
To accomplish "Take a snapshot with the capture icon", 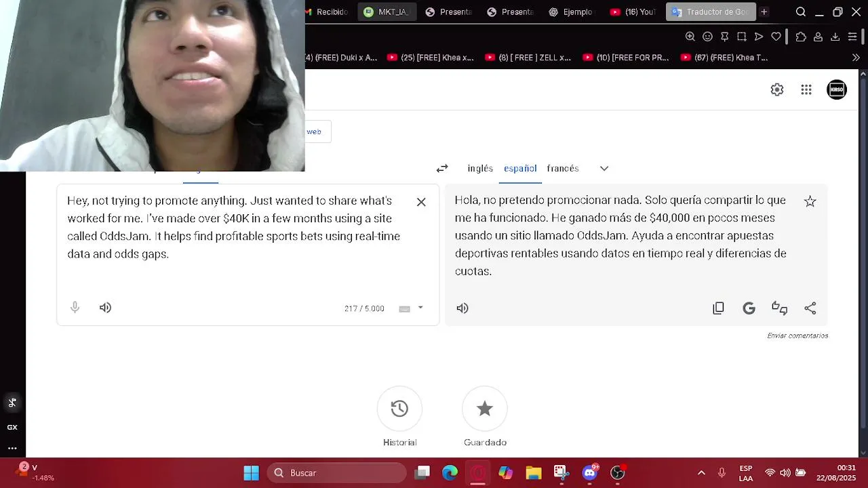I will (742, 37).
